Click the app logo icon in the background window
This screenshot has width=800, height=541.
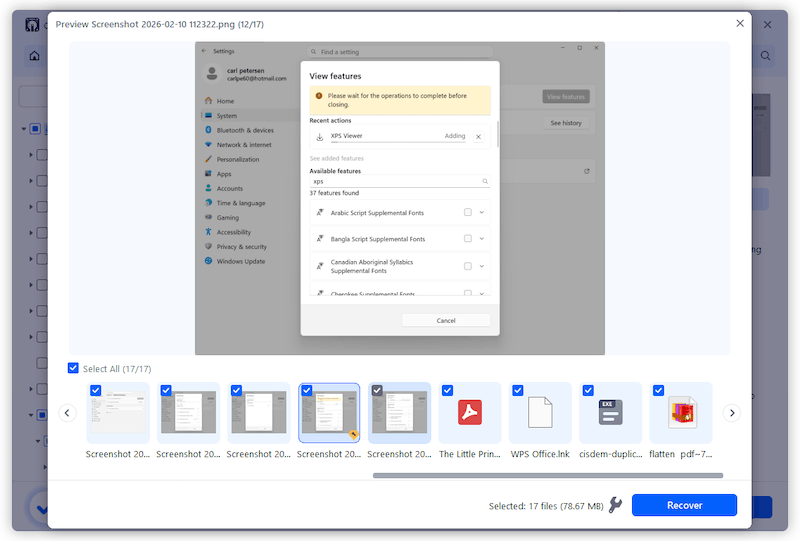32,24
